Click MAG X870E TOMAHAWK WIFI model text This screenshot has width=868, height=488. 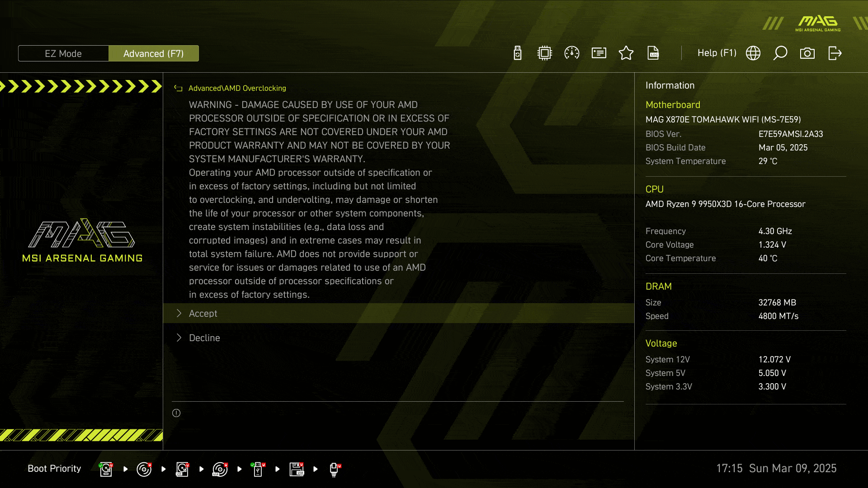723,120
